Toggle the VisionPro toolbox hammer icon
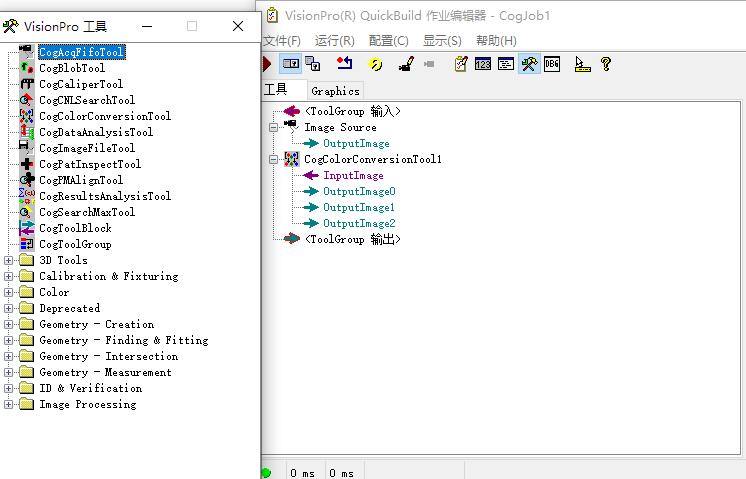This screenshot has height=479, width=746. (x=529, y=64)
